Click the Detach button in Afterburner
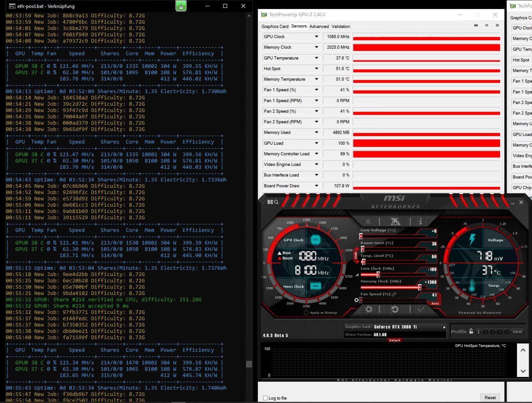This screenshot has height=403, width=532. pyautogui.click(x=394, y=340)
